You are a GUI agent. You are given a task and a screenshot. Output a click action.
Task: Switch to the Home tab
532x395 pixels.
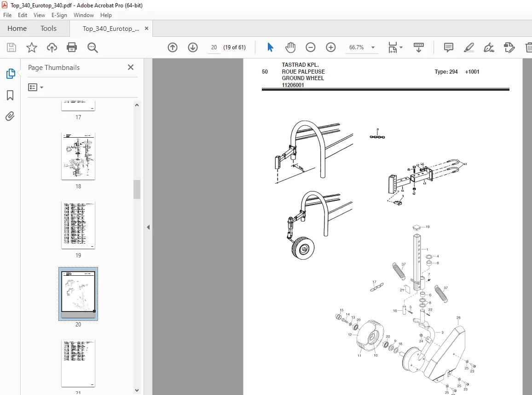pos(17,29)
